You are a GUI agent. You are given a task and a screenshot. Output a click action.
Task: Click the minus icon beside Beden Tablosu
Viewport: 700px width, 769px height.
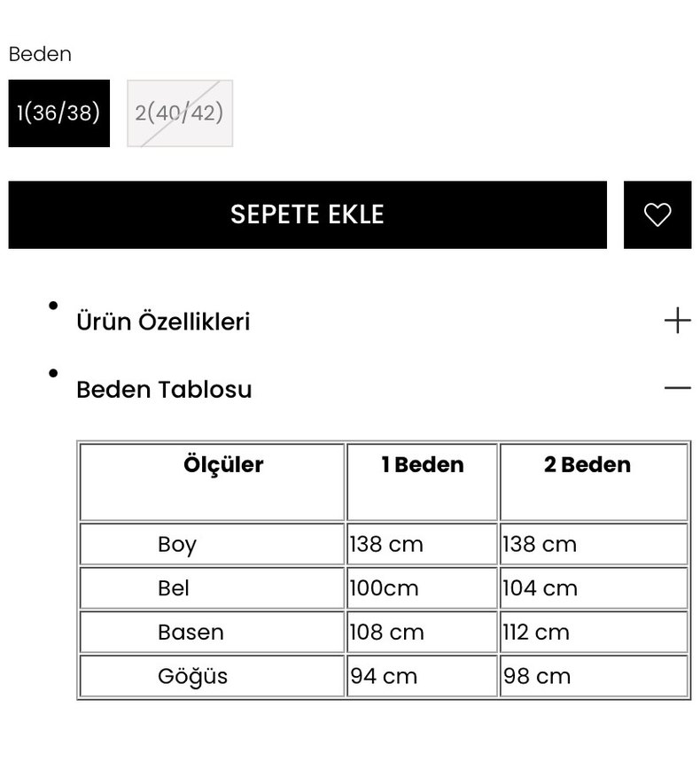678,388
